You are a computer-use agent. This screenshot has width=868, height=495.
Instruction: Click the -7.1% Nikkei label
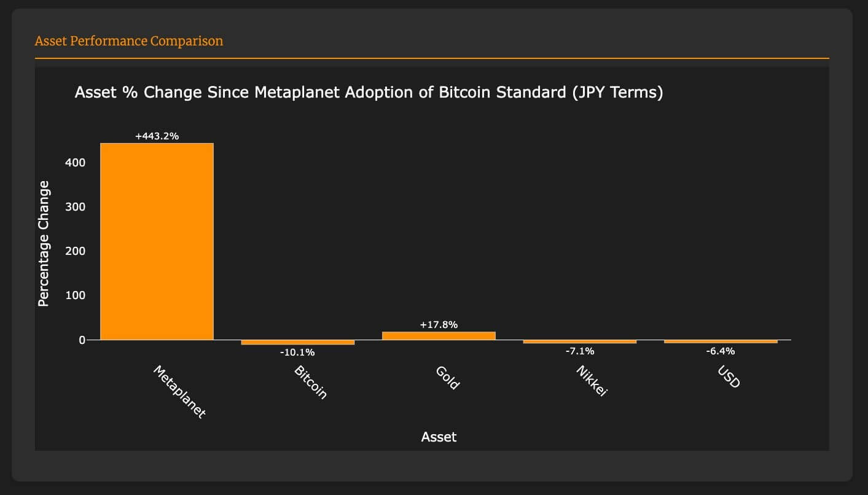coord(580,351)
